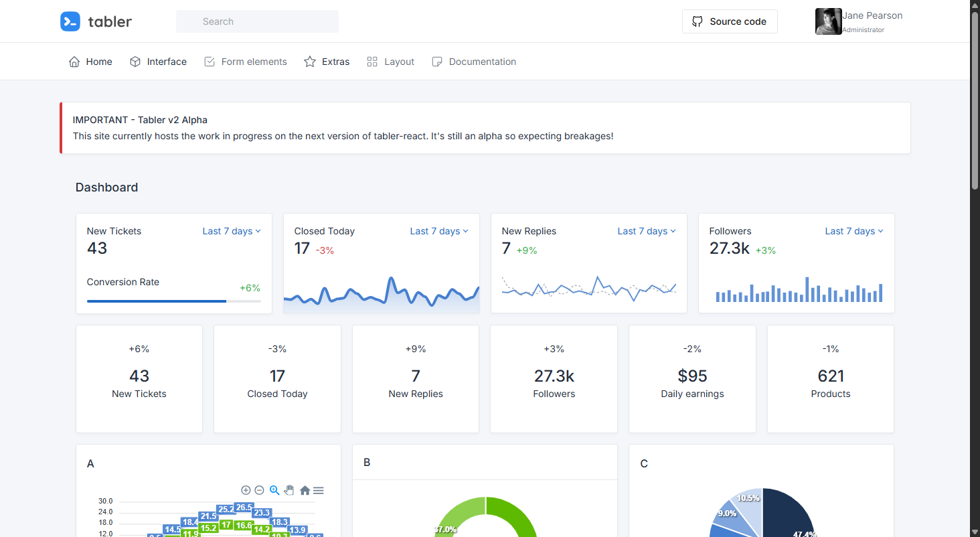Screen dimensions: 980x537
Task: Click the New Replies line sparkline chart
Action: click(x=589, y=289)
